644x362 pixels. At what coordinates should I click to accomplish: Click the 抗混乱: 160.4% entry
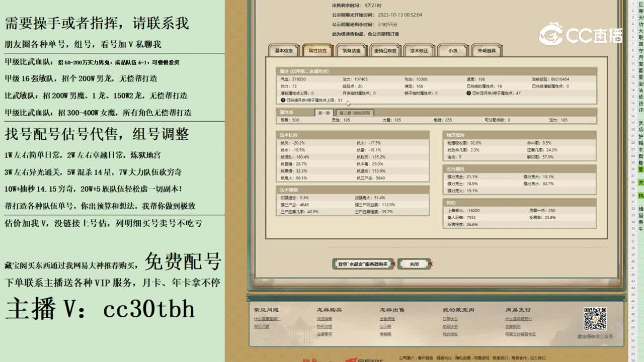(x=295, y=157)
